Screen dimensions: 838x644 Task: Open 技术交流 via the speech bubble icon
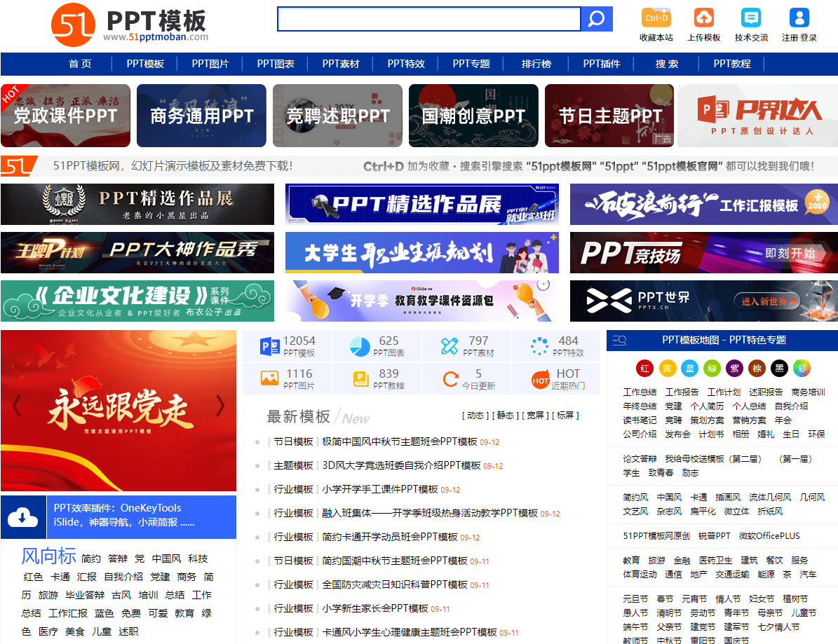pos(751,17)
